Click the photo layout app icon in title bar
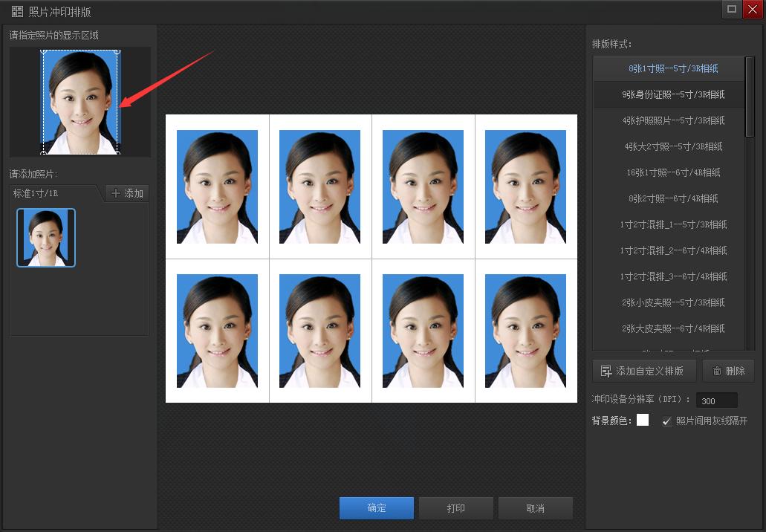The image size is (766, 532). 17,12
